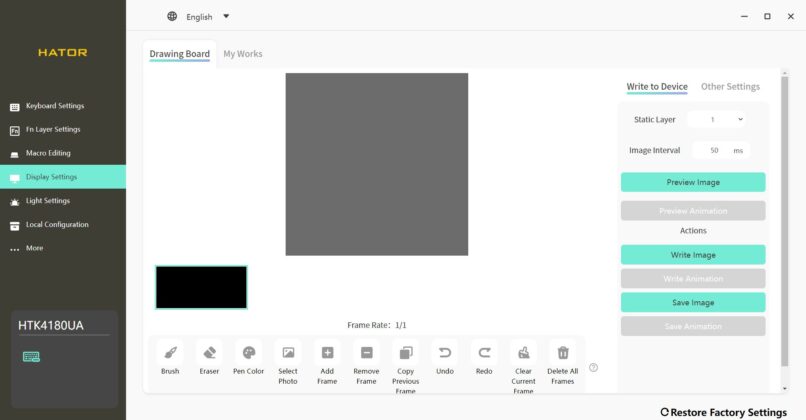Click the Preview Animation button
This screenshot has width=806, height=420.
click(693, 211)
